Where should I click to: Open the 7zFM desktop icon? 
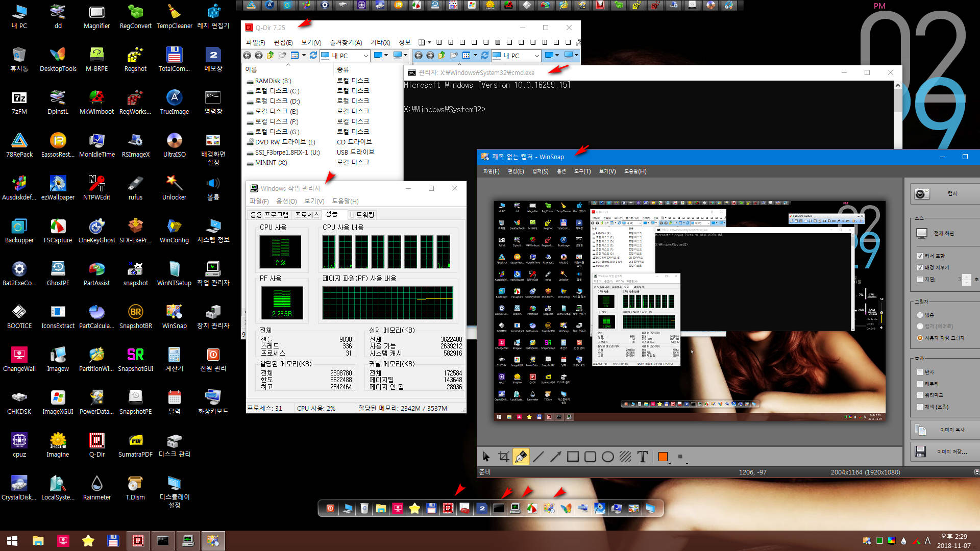pos(19,102)
